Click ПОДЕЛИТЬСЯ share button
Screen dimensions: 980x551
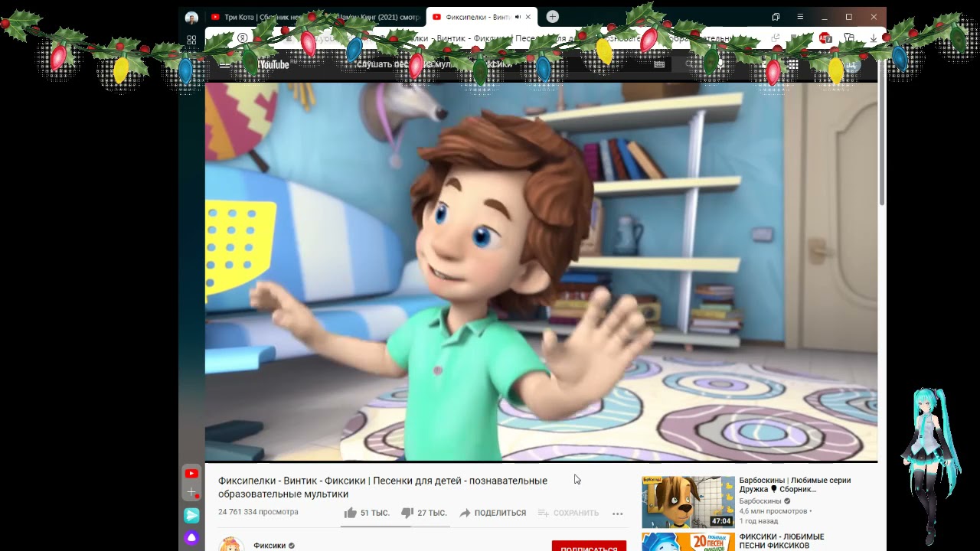click(492, 513)
